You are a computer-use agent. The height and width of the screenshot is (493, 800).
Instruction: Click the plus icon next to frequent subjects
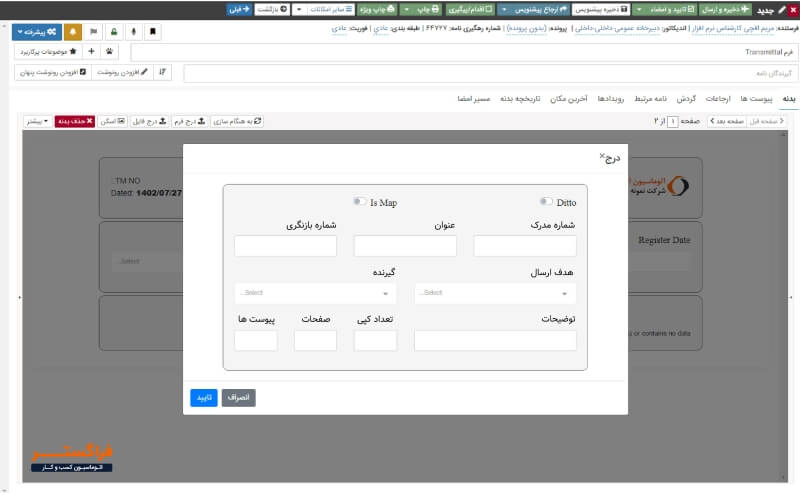(91, 52)
